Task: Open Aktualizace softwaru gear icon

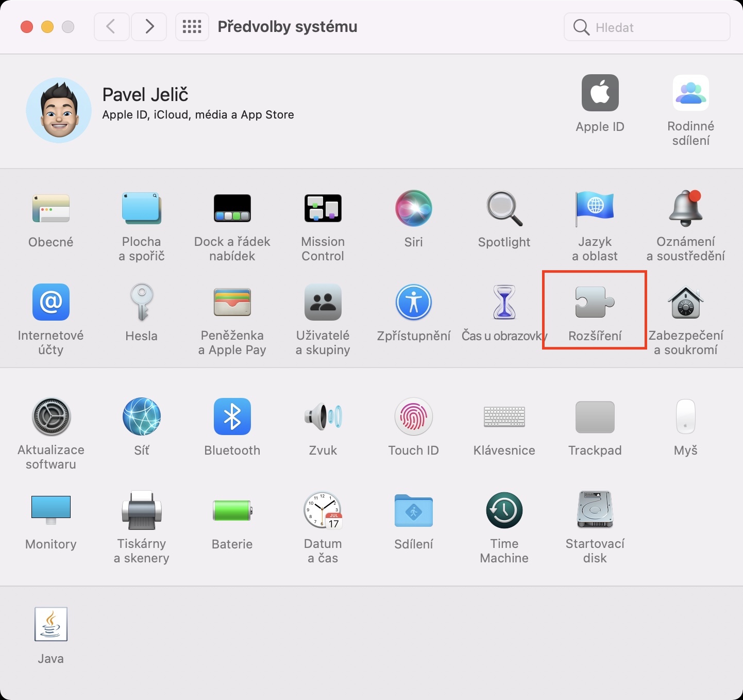Action: [51, 416]
